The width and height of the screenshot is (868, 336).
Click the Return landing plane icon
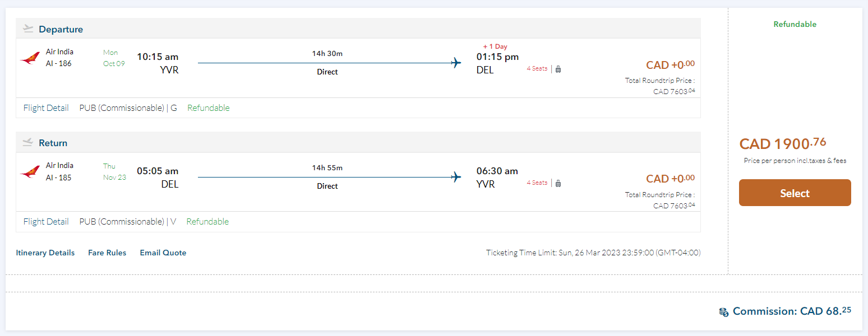(x=28, y=143)
